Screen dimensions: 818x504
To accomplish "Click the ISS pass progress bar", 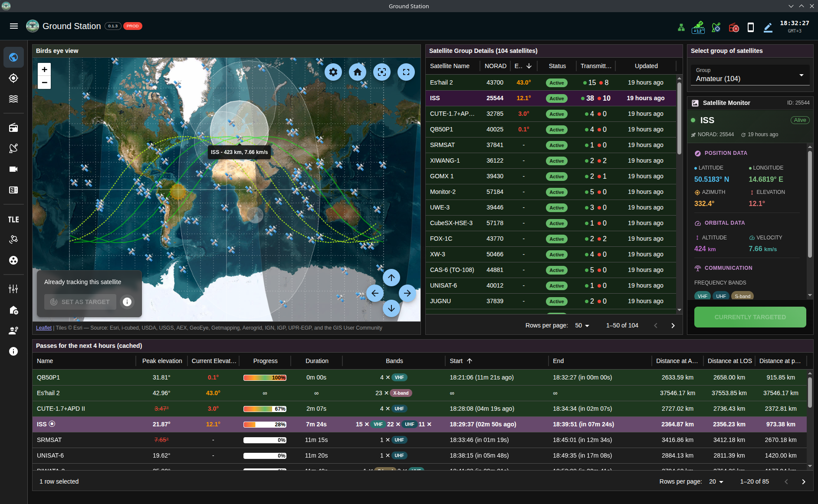I will click(265, 424).
